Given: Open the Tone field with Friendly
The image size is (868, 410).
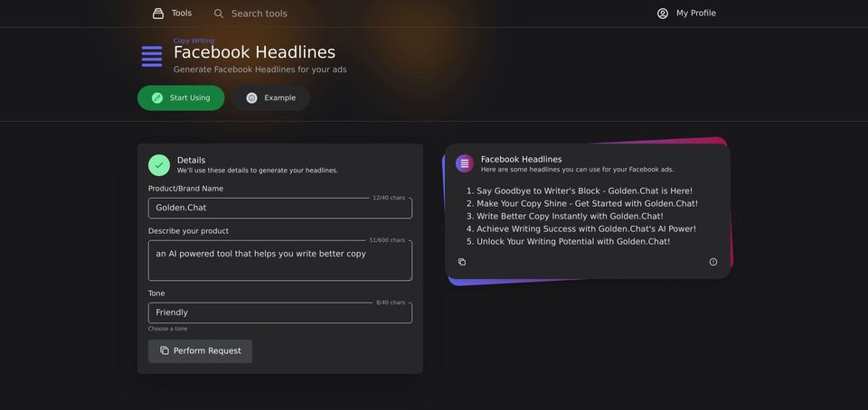Looking at the screenshot, I should (x=280, y=312).
